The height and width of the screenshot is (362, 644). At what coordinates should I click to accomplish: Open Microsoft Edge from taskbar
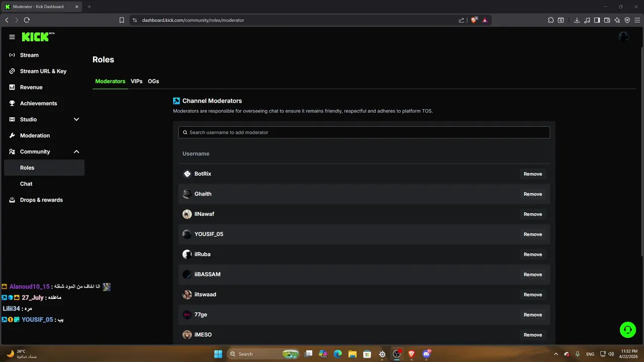point(338,354)
